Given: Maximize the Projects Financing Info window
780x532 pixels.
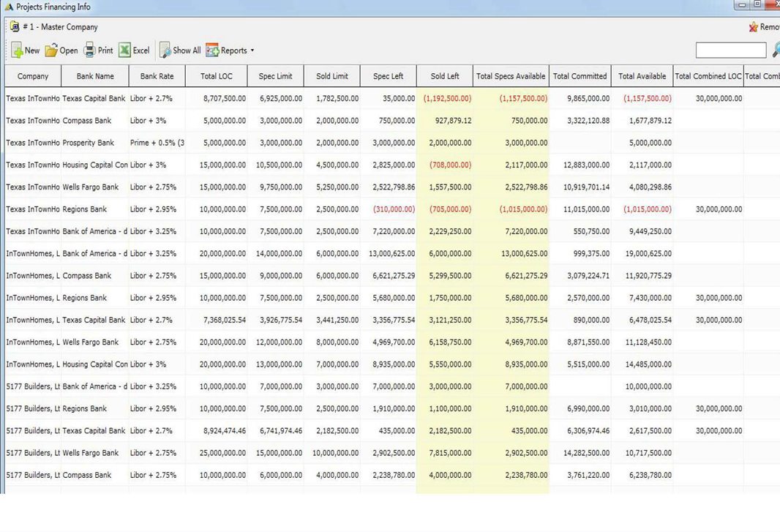Looking at the screenshot, I should pos(757,5).
